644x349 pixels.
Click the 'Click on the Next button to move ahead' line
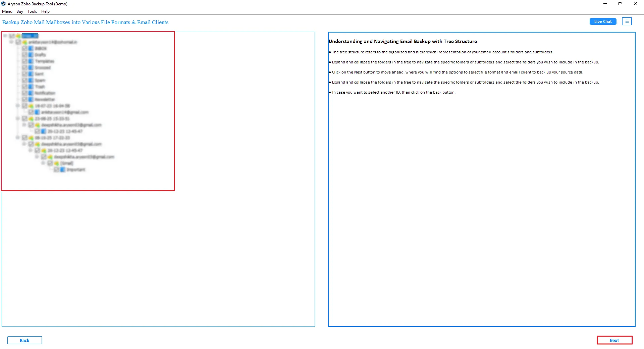tap(458, 72)
